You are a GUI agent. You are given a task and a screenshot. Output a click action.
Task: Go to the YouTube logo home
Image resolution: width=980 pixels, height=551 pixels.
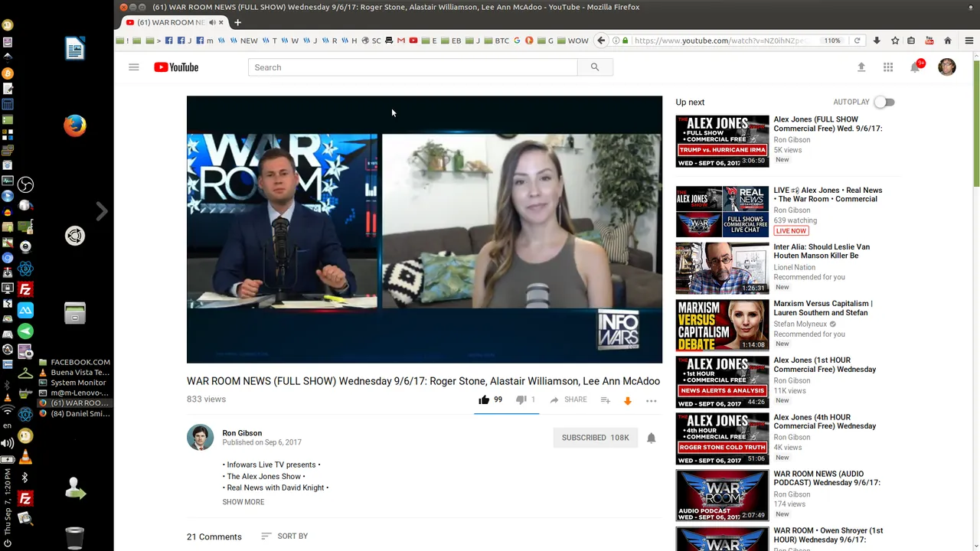(x=176, y=67)
